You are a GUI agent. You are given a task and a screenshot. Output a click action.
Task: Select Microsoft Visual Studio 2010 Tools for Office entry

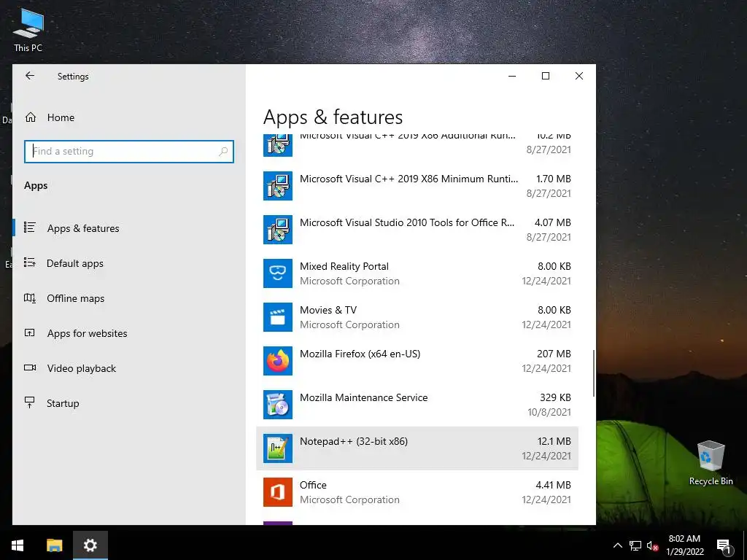click(417, 230)
